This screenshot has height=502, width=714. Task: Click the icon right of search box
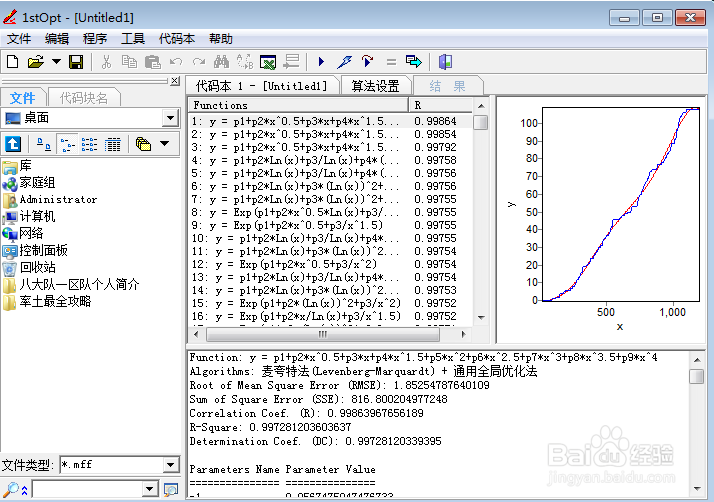pos(171,490)
